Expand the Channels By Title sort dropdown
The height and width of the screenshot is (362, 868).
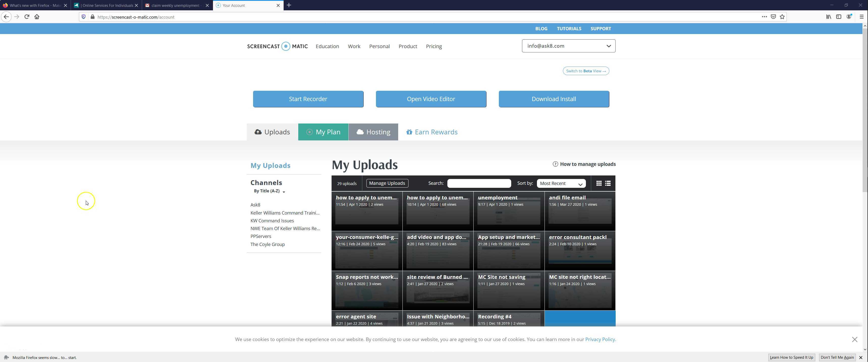tap(269, 191)
